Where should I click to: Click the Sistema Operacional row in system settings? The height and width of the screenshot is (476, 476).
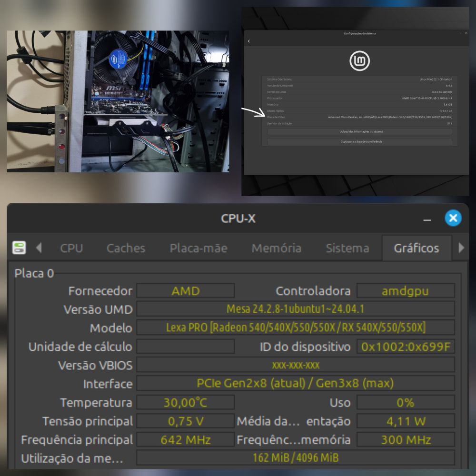[359, 79]
